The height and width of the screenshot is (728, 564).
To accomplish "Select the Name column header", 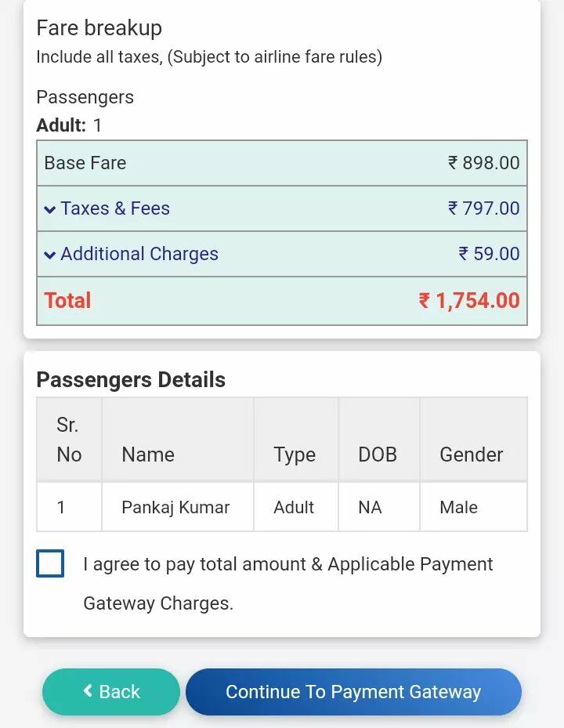I will click(x=148, y=455).
